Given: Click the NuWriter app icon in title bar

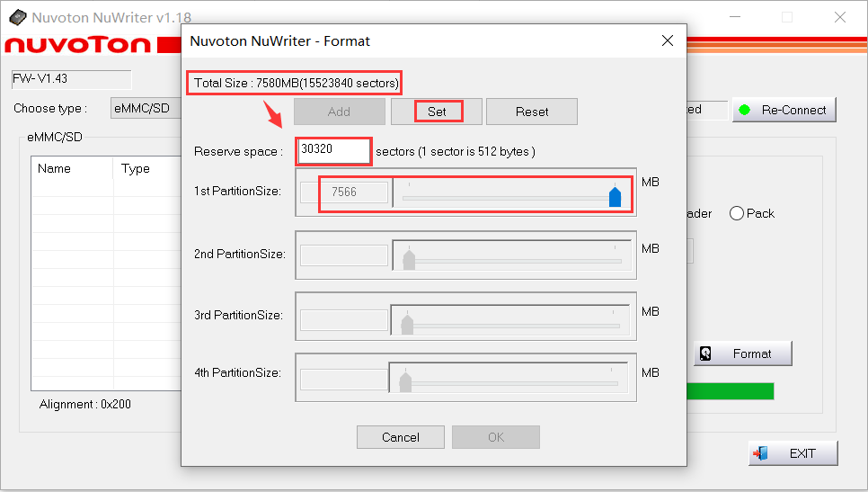Looking at the screenshot, I should click(x=18, y=17).
